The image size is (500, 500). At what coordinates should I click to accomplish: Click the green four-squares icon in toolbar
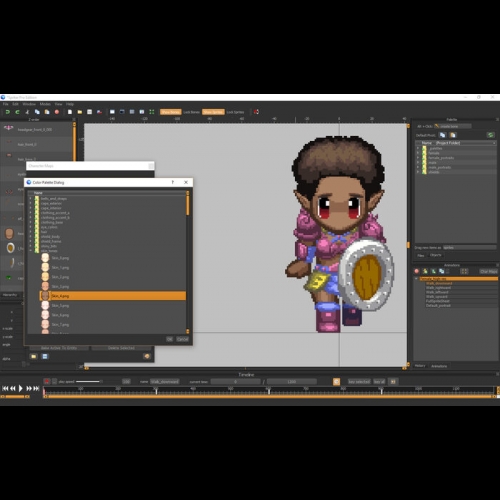[x=152, y=112]
